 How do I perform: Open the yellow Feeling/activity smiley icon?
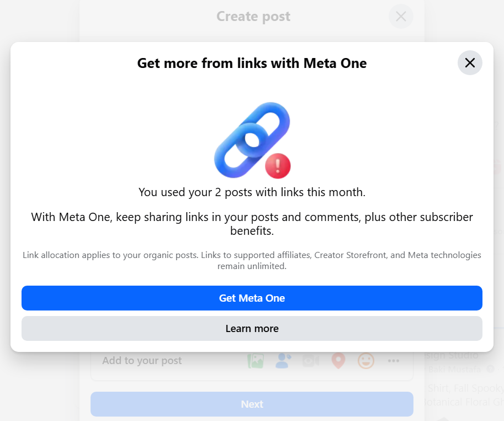pos(366,361)
